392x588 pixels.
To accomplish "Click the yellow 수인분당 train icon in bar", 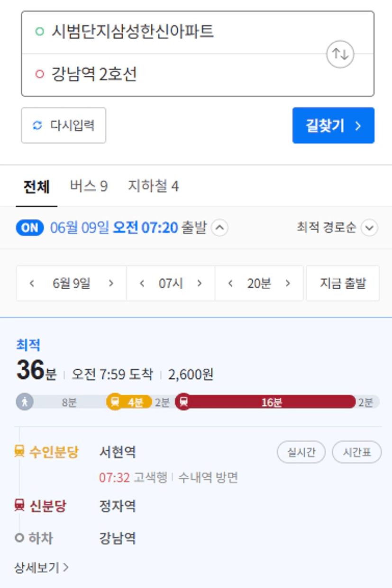I will coord(115,402).
